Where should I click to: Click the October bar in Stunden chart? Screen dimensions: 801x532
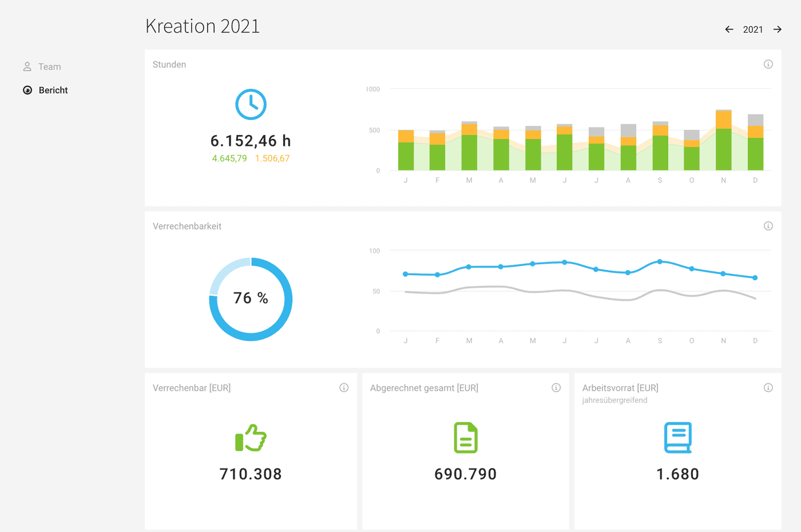click(692, 150)
